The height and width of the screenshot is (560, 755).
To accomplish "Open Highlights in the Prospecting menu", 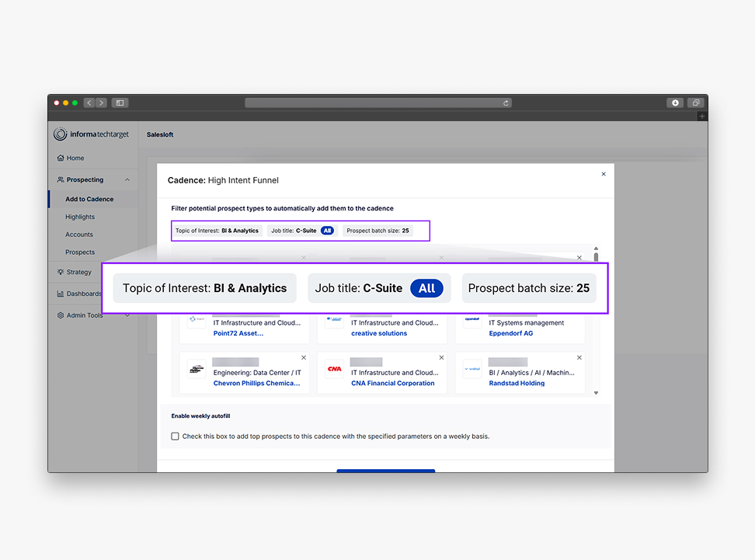I will tap(80, 217).
